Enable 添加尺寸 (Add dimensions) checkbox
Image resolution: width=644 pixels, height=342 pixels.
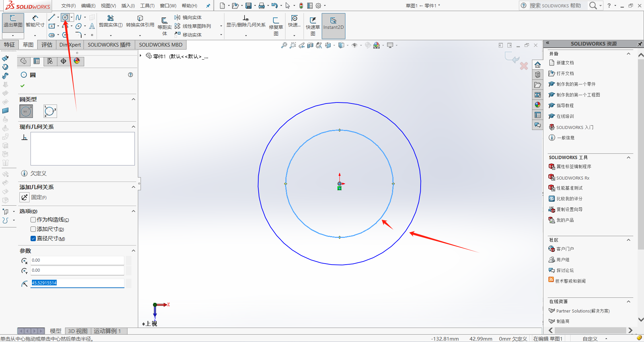(x=33, y=229)
